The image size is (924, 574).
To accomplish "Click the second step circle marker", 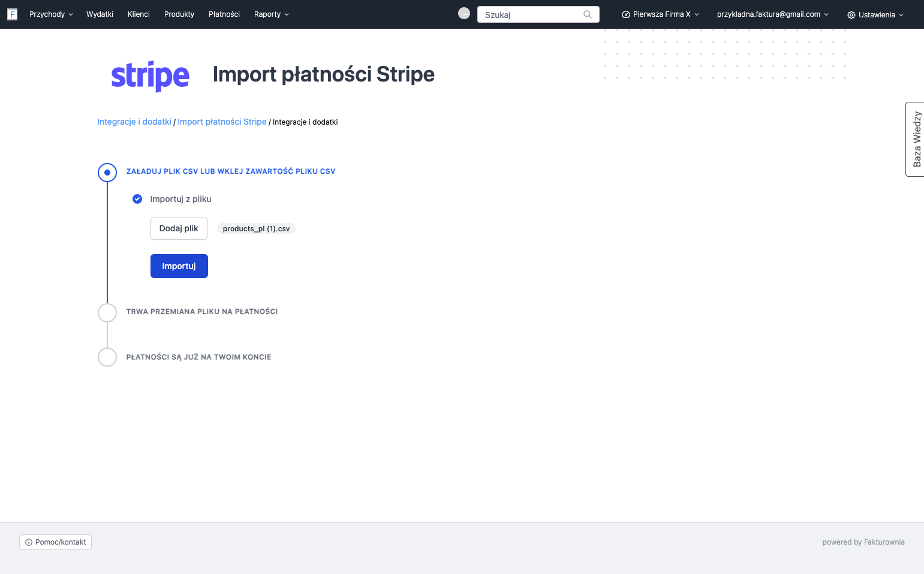I will [x=107, y=313].
